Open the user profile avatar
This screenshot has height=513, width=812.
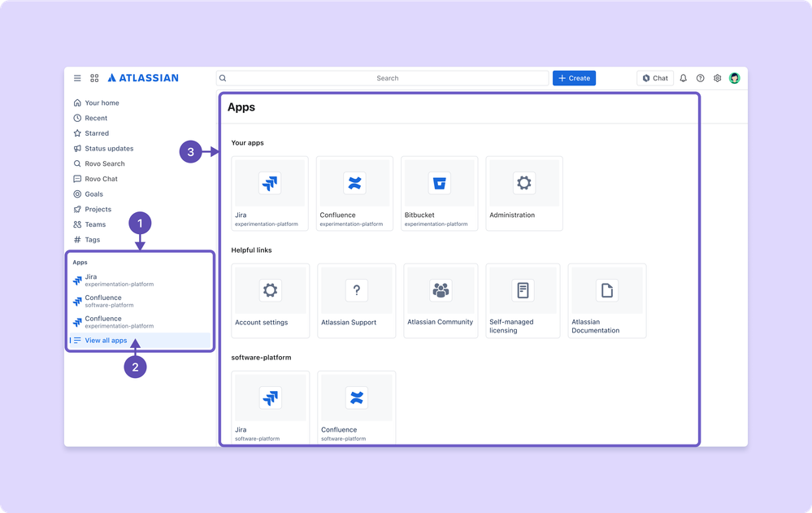pyautogui.click(x=734, y=78)
